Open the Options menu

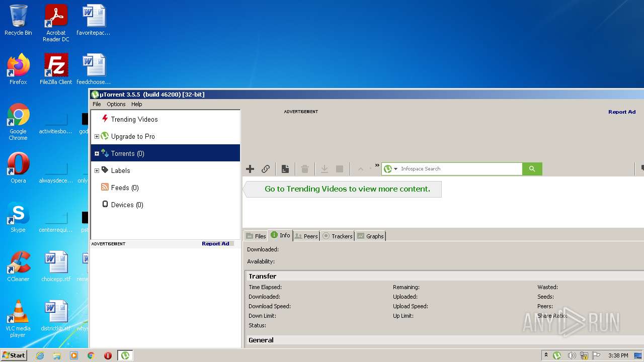116,104
